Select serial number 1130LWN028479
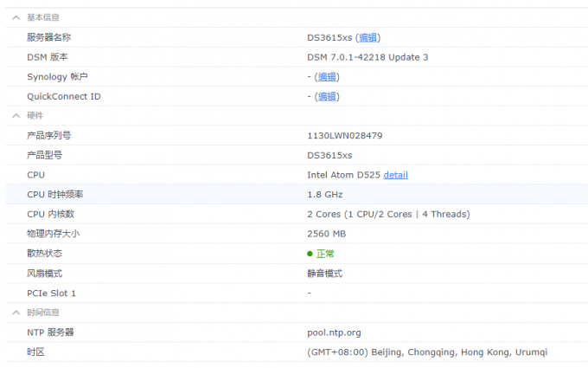Image resolution: width=588 pixels, height=368 pixels. click(345, 136)
